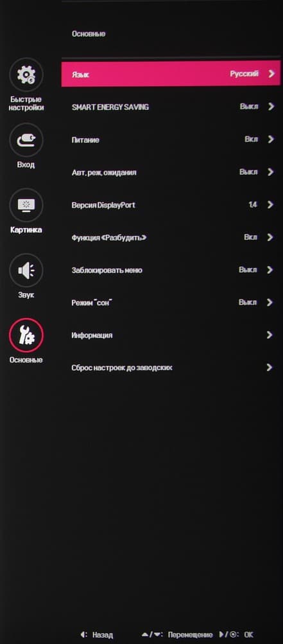
Task: Open the Картинка monitor icon
Action: 26,205
